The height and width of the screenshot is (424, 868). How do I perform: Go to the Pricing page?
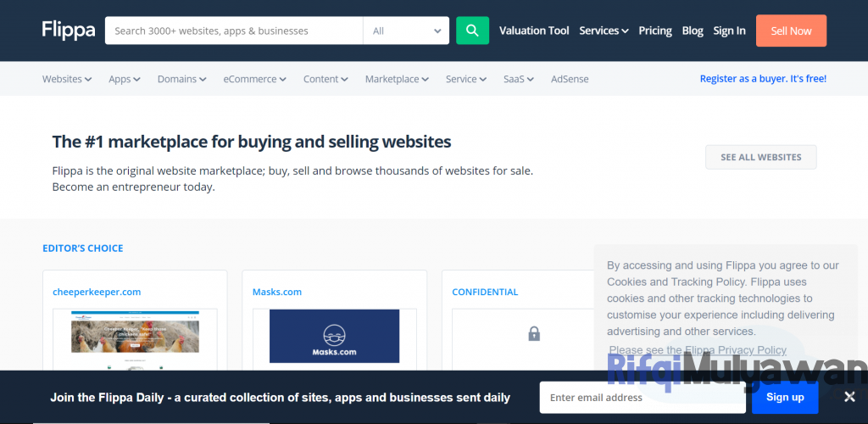[655, 31]
